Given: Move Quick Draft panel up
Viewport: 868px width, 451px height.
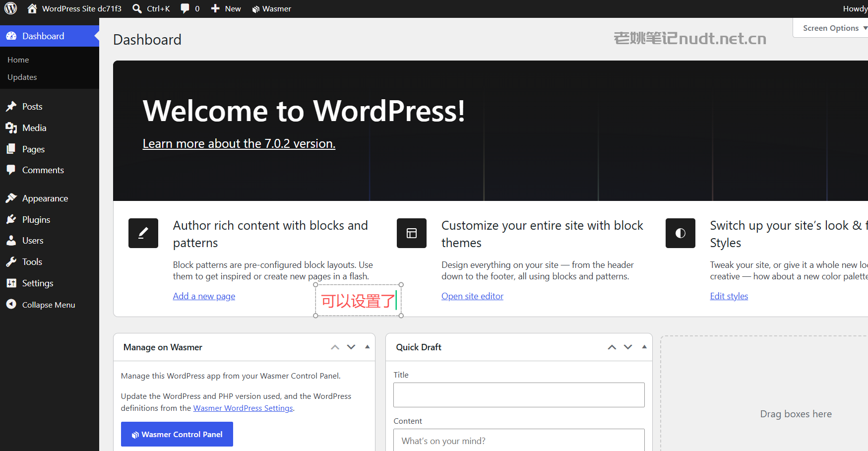Looking at the screenshot, I should 612,347.
